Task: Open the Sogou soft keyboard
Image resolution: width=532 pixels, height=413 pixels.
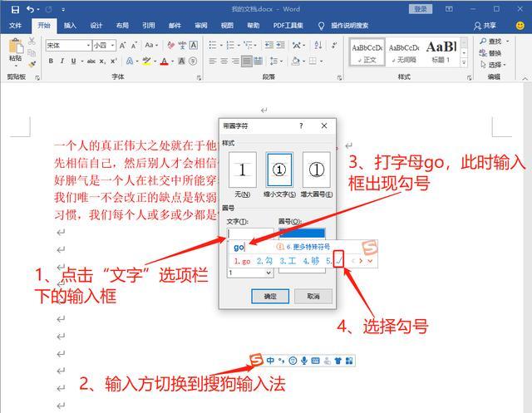Action: (315, 361)
